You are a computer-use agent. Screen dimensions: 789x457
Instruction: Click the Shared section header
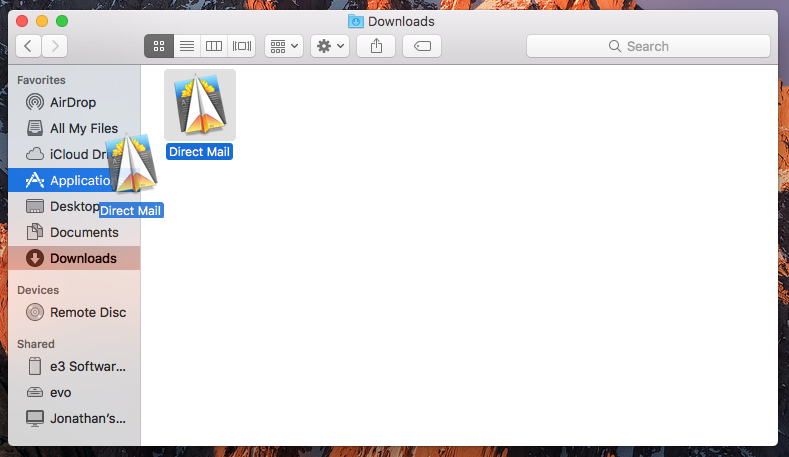click(x=36, y=344)
